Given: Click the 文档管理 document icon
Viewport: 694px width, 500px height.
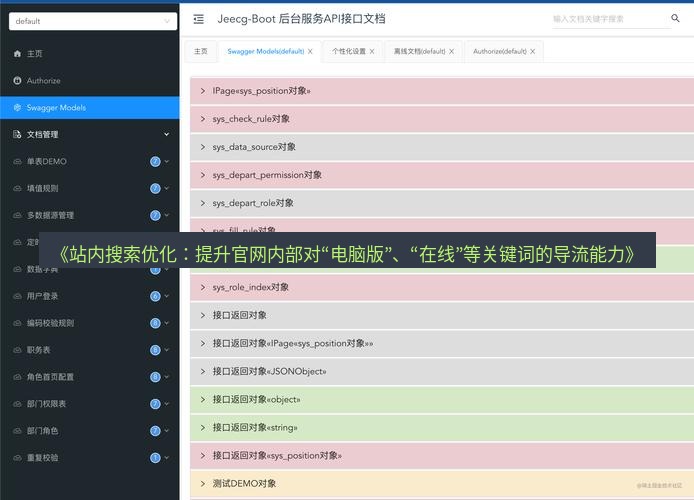Looking at the screenshot, I should point(17,135).
